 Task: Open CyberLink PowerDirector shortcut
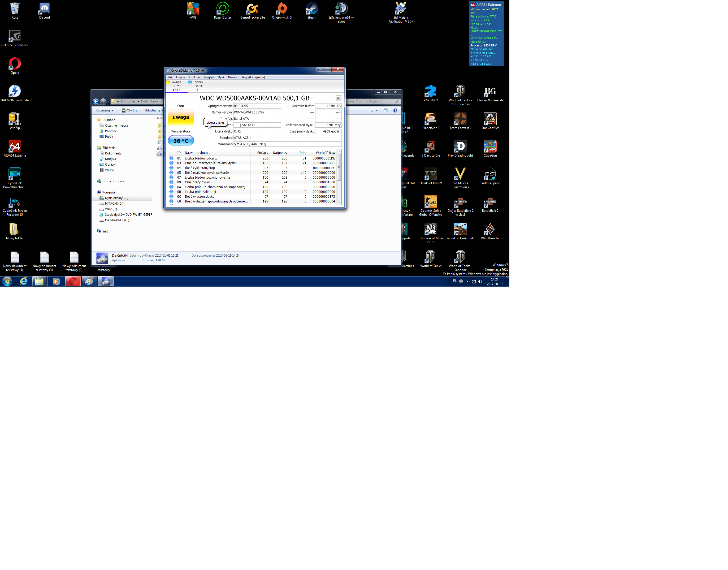click(15, 178)
